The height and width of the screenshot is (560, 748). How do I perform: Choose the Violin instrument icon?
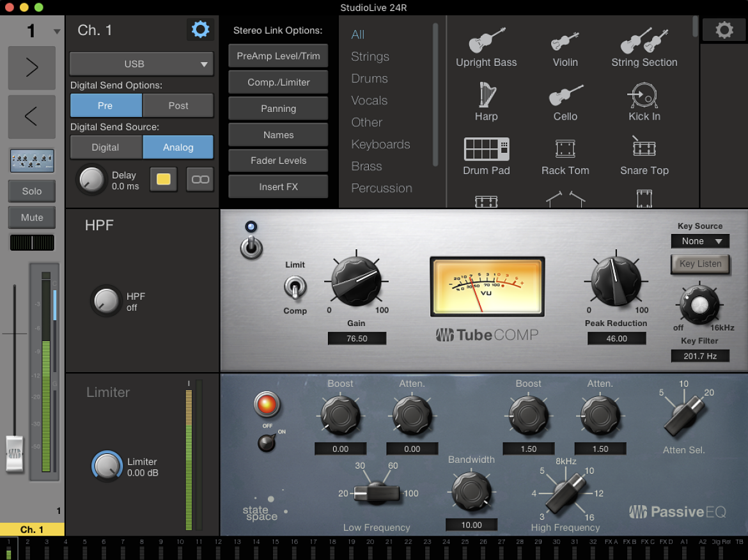[x=565, y=47]
